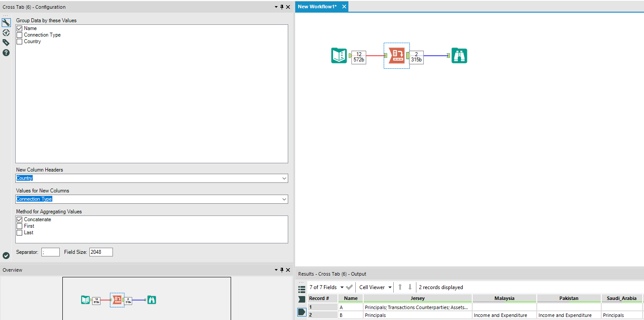
Task: Uncheck the Name grouping checkbox
Action: coord(20,28)
